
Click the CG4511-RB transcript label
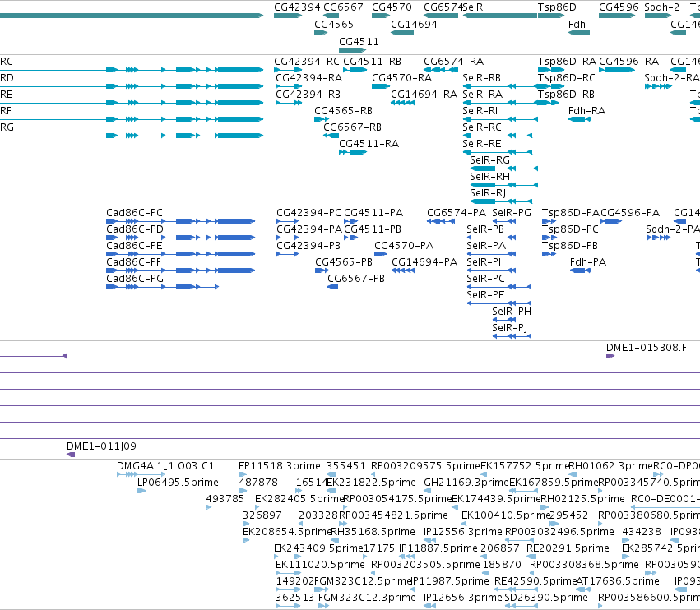pyautogui.click(x=372, y=62)
